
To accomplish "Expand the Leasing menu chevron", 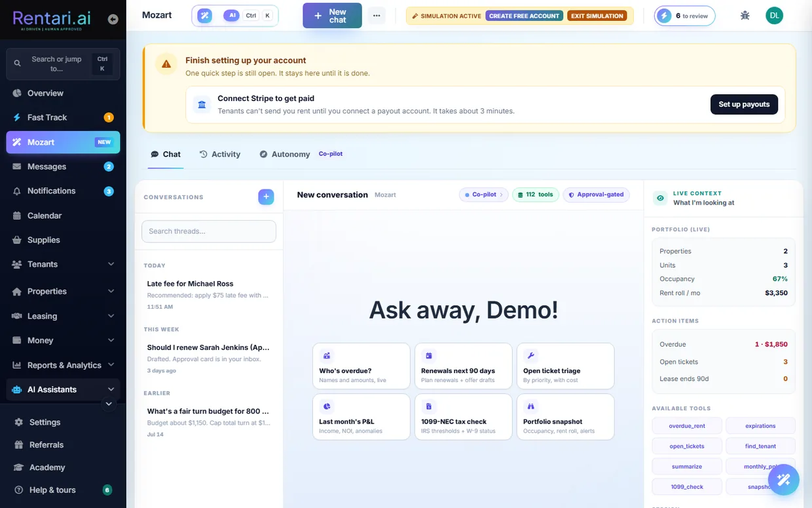I will (111, 316).
